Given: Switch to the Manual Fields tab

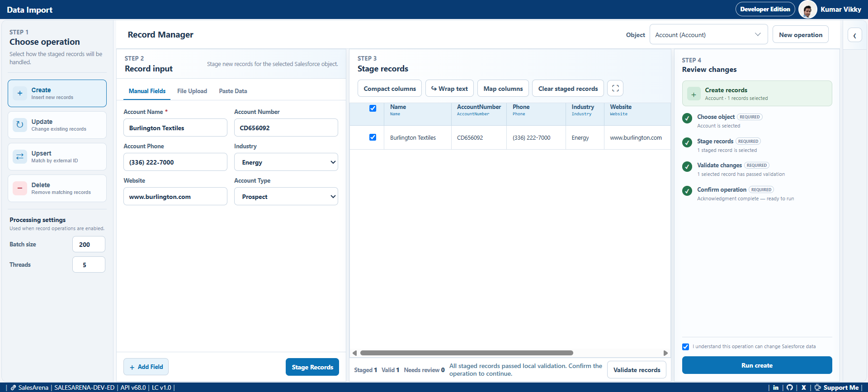Looking at the screenshot, I should [147, 91].
